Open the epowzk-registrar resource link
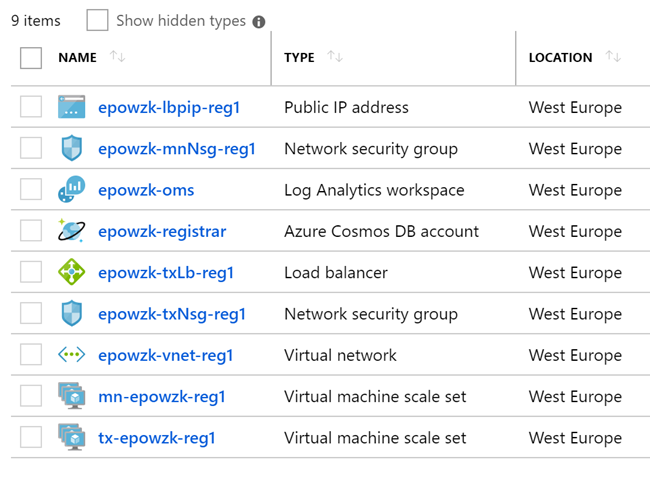Viewport: 650px width, 477px height. [162, 231]
